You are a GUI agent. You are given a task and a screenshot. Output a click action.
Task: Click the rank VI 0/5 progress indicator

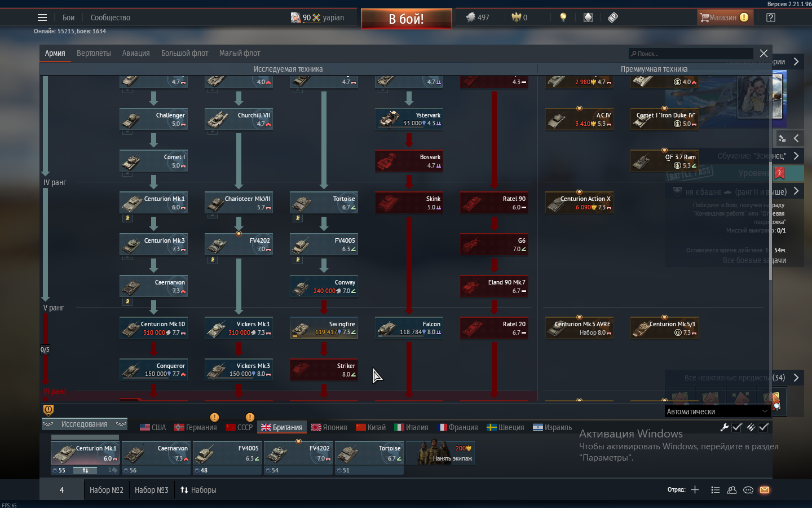(x=45, y=349)
